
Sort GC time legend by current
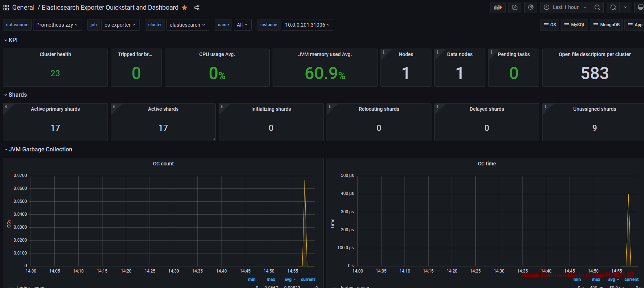click(631, 279)
